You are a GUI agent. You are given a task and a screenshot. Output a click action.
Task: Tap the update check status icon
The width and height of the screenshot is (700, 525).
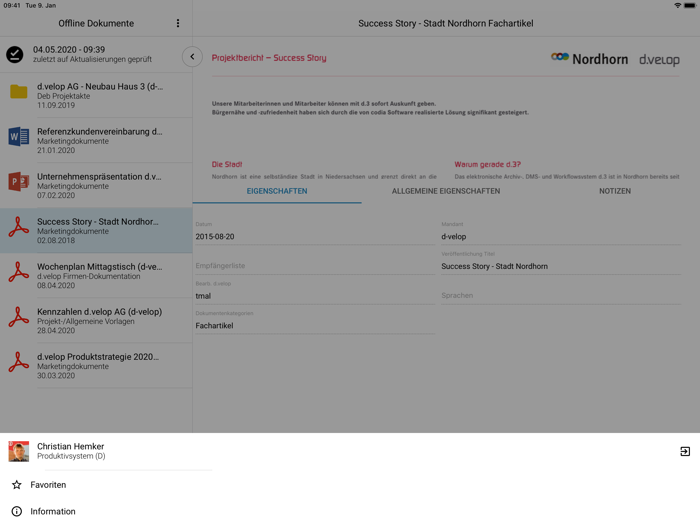point(15,55)
